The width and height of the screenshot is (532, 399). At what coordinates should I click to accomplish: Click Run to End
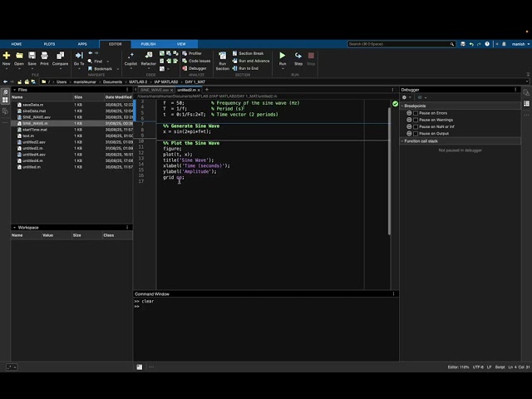click(245, 68)
